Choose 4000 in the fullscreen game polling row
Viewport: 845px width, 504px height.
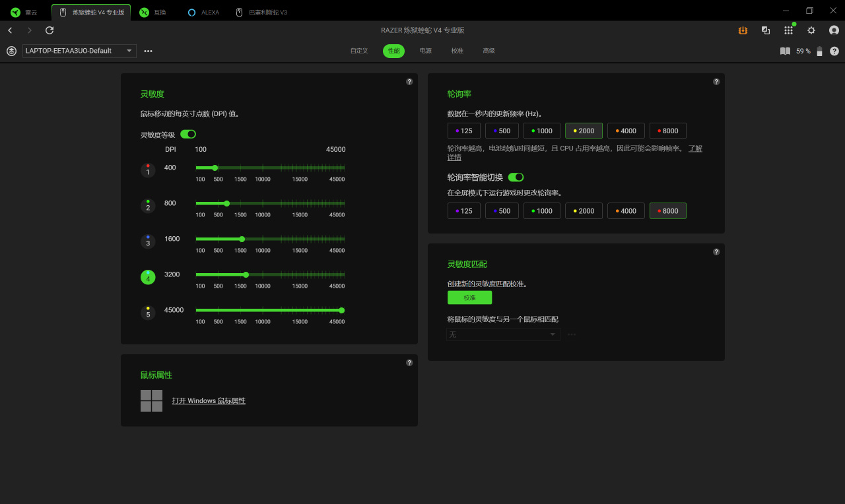coord(626,210)
